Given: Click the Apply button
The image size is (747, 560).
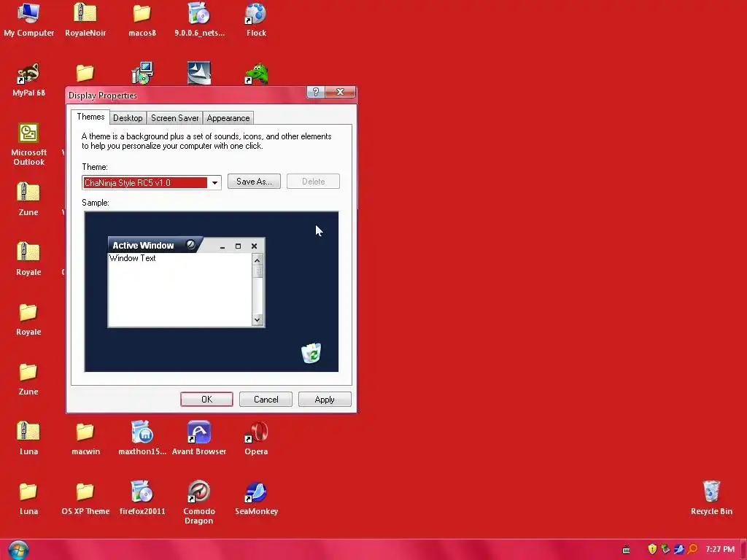Looking at the screenshot, I should point(325,400).
